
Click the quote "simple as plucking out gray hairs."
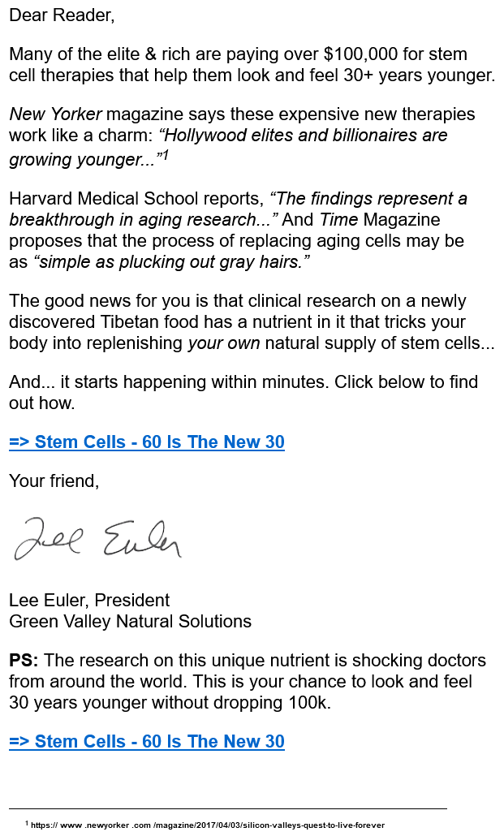click(172, 262)
